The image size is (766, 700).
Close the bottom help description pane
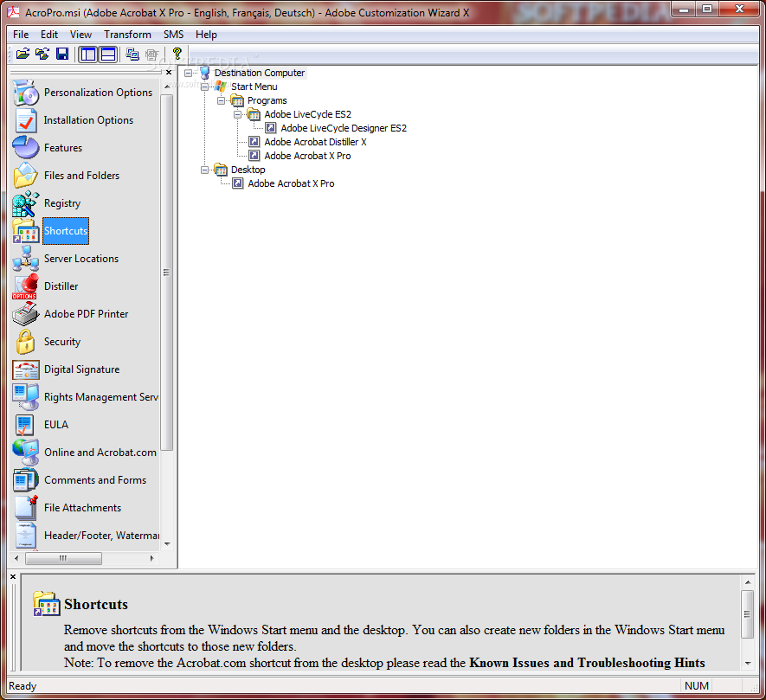[13, 577]
